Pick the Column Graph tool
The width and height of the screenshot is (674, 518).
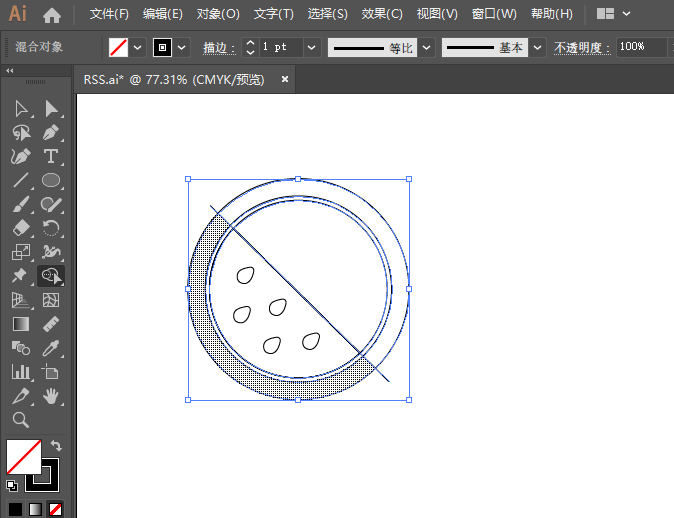pos(21,372)
